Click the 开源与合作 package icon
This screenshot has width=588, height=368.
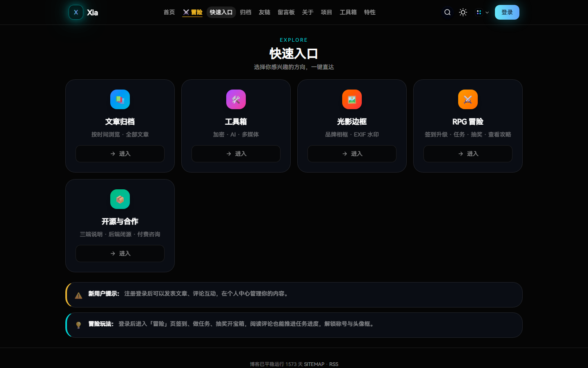120,199
